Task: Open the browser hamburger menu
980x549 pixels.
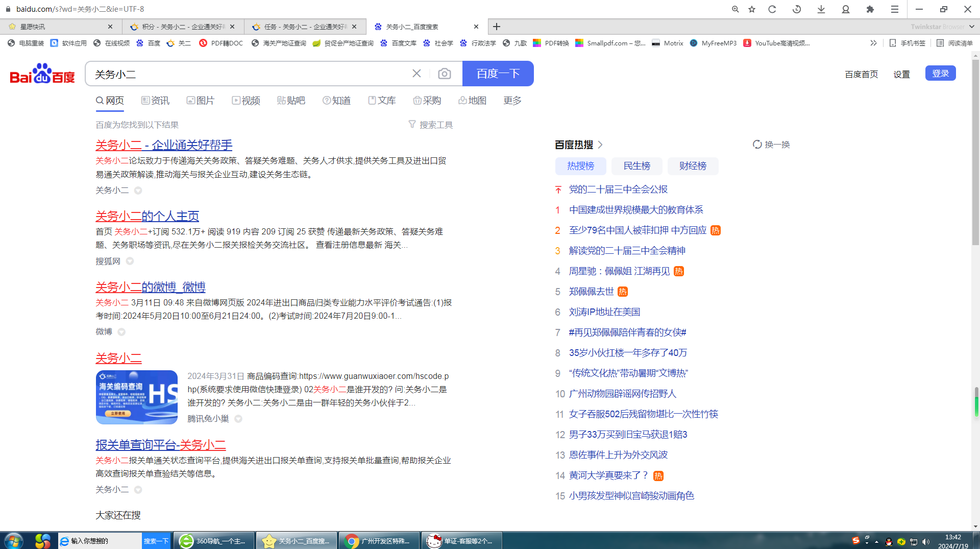Action: [x=894, y=9]
